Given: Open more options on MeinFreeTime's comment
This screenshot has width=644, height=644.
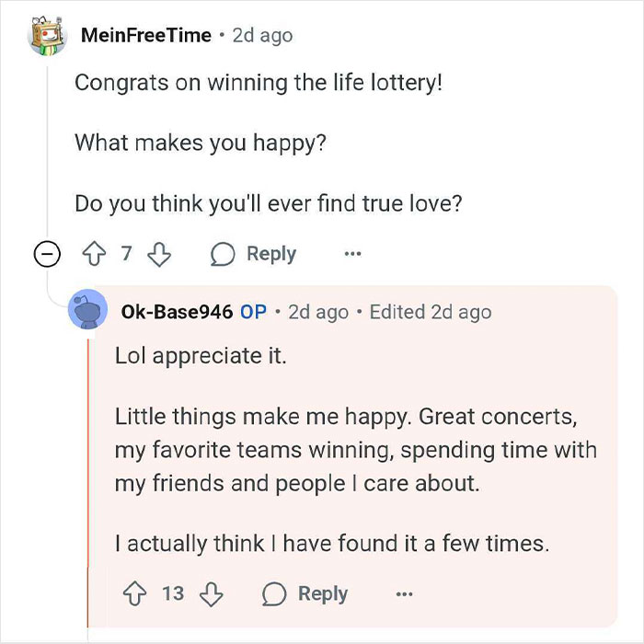Looking at the screenshot, I should click(353, 254).
